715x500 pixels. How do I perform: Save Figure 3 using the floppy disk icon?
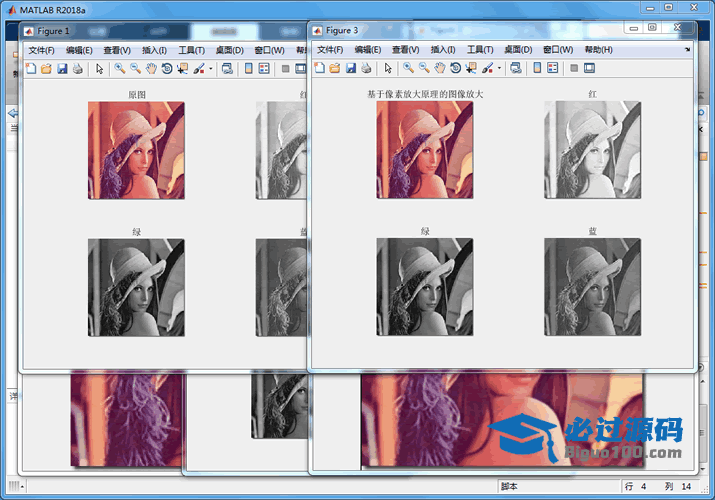point(350,68)
